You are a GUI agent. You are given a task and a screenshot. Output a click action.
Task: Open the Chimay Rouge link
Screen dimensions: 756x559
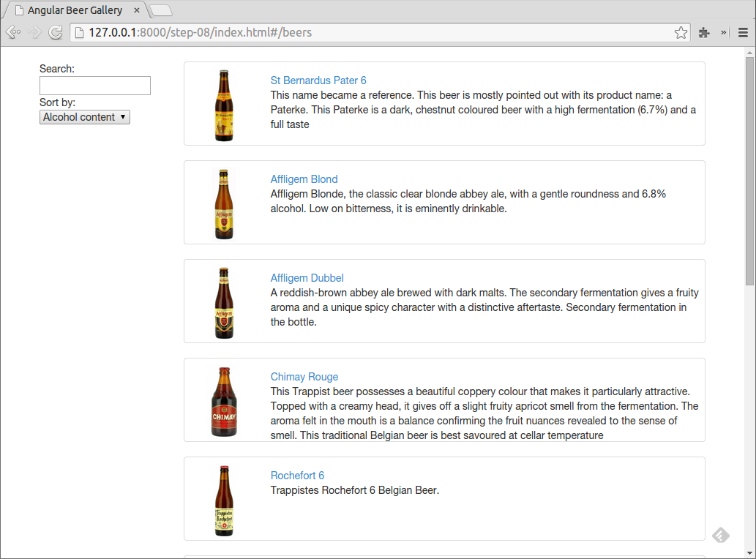coord(304,377)
